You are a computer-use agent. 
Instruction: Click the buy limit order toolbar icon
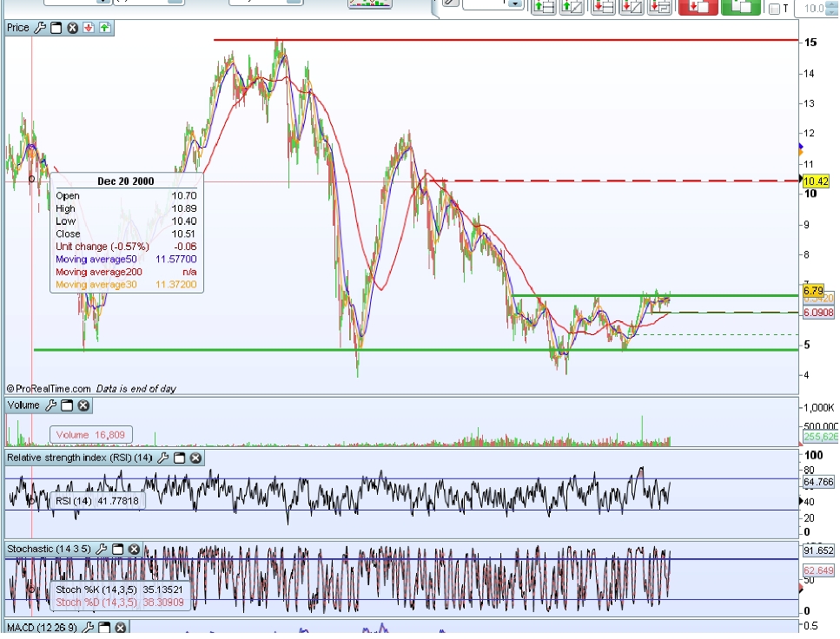543,6
